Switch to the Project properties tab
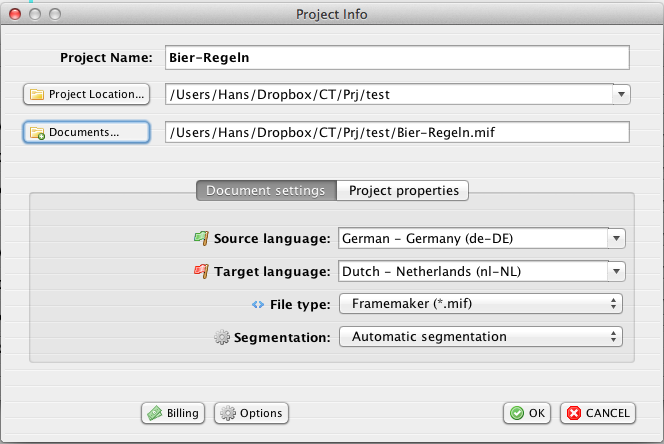The image size is (664, 444). (x=403, y=190)
